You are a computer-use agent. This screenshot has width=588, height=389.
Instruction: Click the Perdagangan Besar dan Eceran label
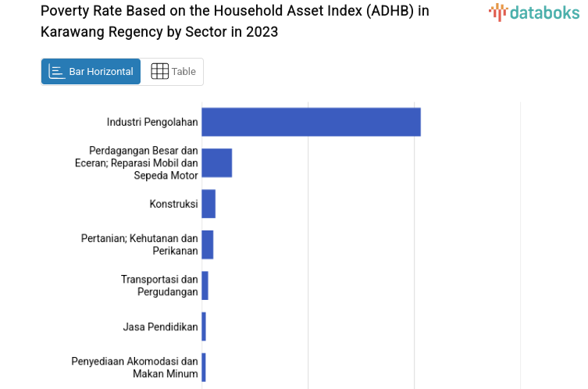[x=144, y=162]
